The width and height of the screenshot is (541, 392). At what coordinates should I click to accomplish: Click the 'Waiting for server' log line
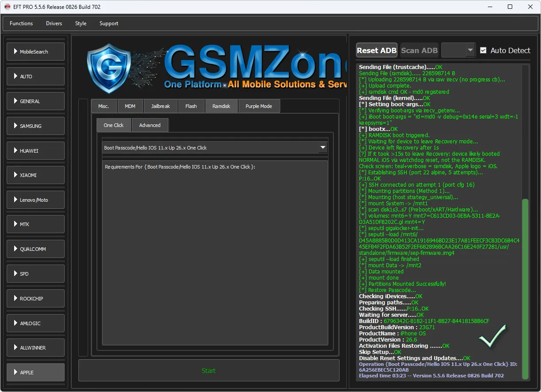(x=391, y=315)
